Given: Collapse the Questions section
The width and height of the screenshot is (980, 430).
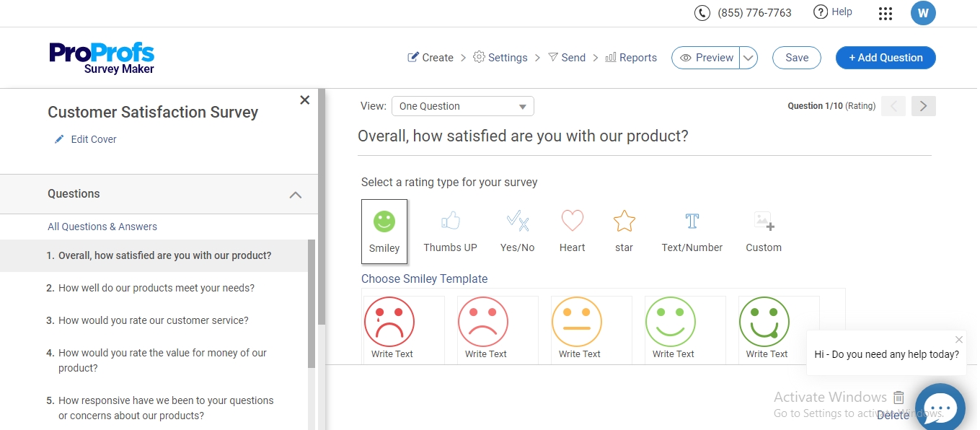Looking at the screenshot, I should tap(296, 194).
